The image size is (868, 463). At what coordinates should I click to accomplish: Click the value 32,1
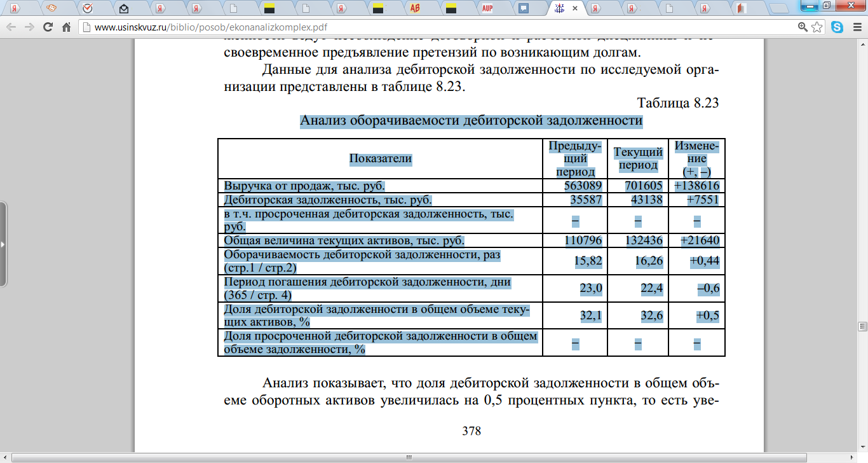(591, 316)
